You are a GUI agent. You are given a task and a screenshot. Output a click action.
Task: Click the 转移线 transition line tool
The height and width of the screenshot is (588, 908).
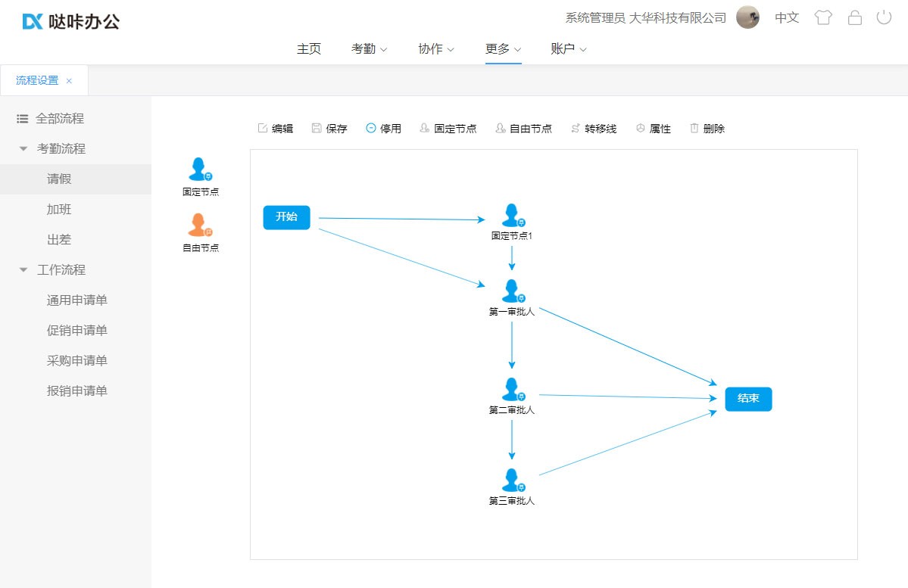click(593, 129)
